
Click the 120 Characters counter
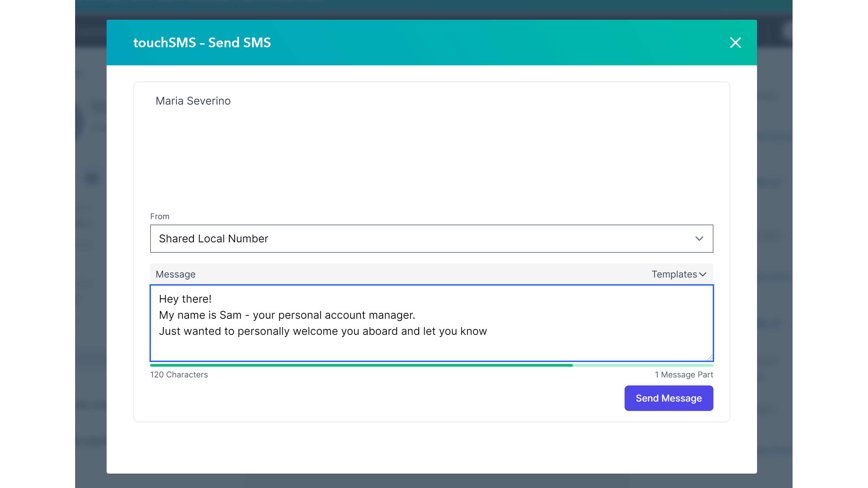click(x=179, y=374)
